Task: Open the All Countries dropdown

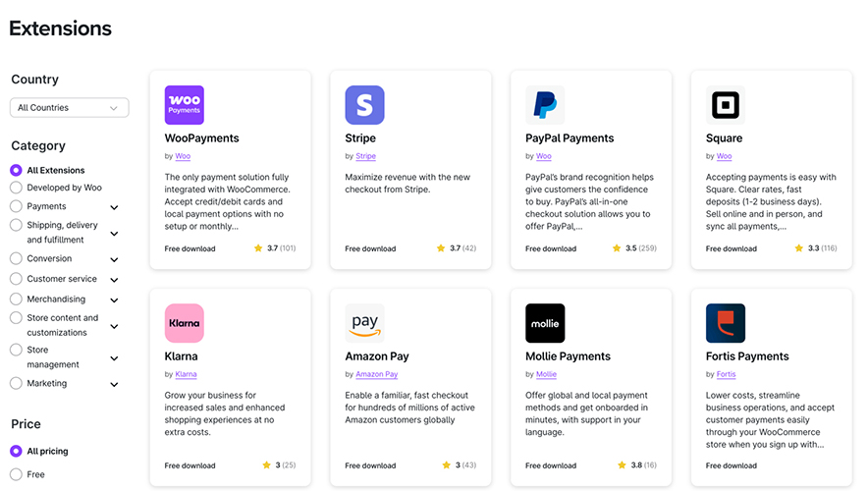Action: [69, 107]
